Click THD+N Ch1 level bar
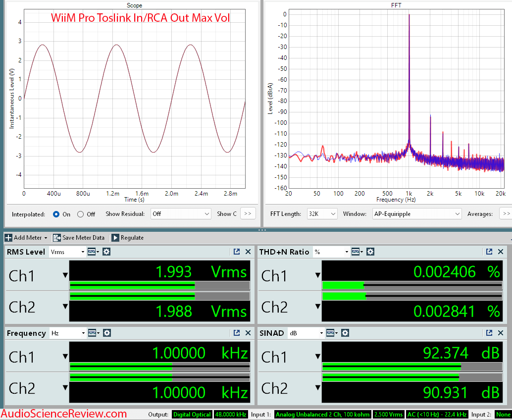512x420 pixels. (x=412, y=285)
